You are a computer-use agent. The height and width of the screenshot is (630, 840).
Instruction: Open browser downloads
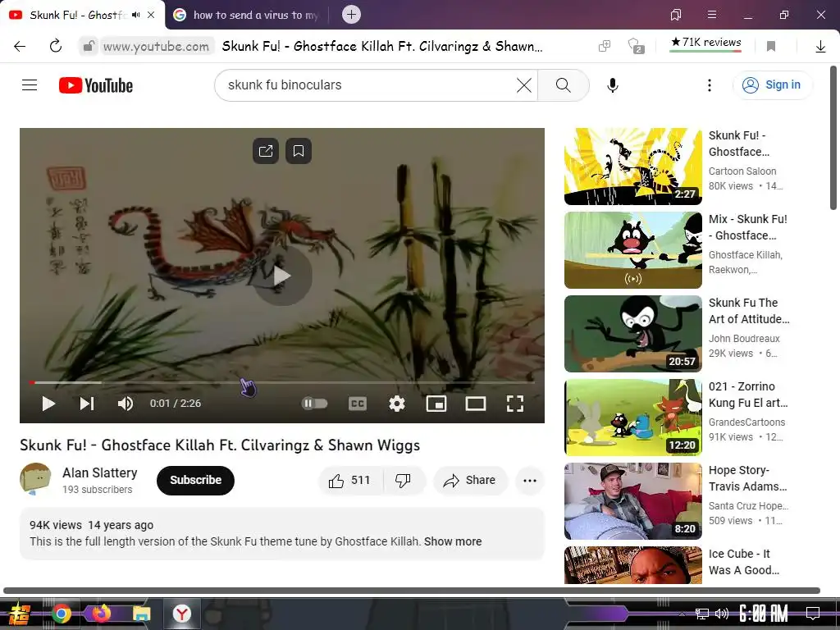click(x=820, y=46)
